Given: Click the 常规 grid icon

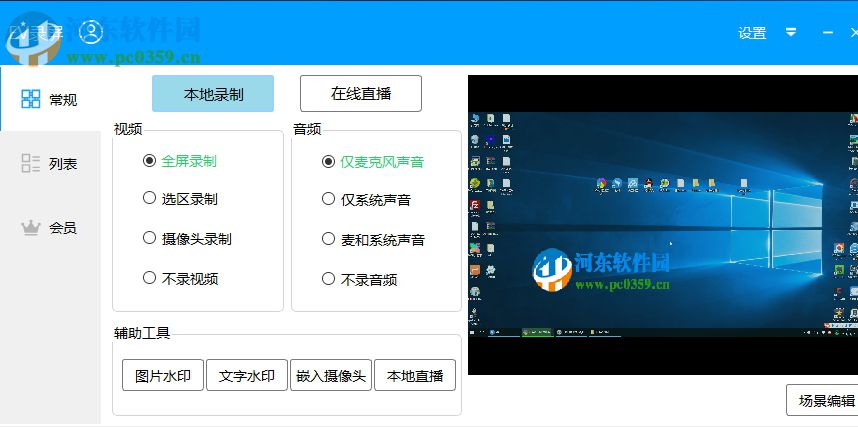Looking at the screenshot, I should (x=31, y=99).
